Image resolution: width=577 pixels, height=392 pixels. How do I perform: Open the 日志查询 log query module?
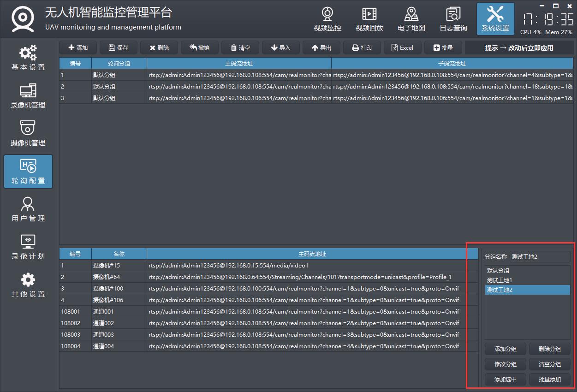[453, 19]
